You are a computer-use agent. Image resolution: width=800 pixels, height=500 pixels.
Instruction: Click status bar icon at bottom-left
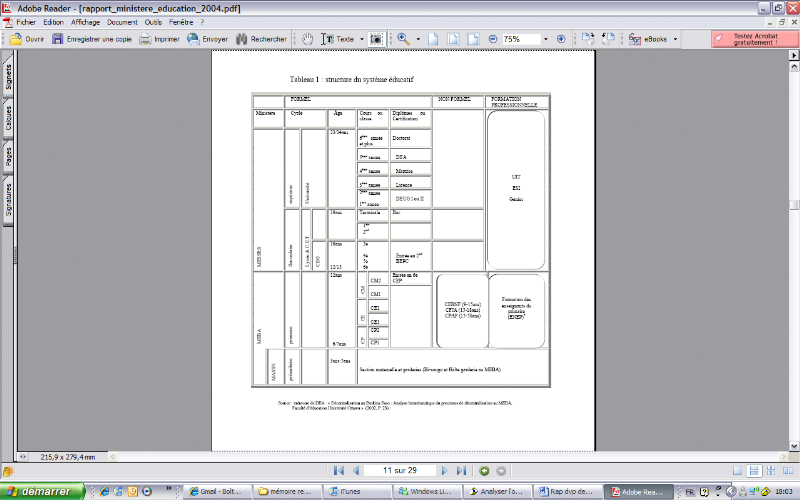point(8,471)
